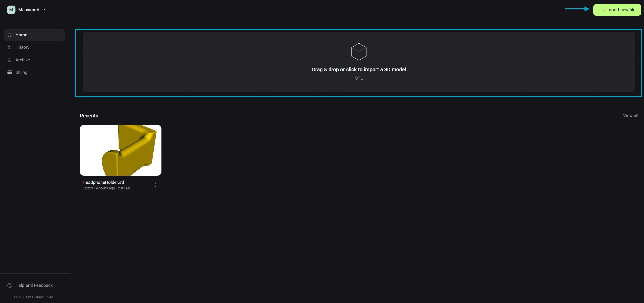Click View all recents link

631,116
